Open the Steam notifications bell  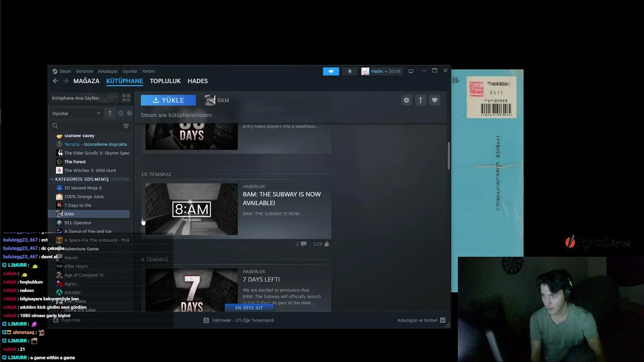click(350, 71)
